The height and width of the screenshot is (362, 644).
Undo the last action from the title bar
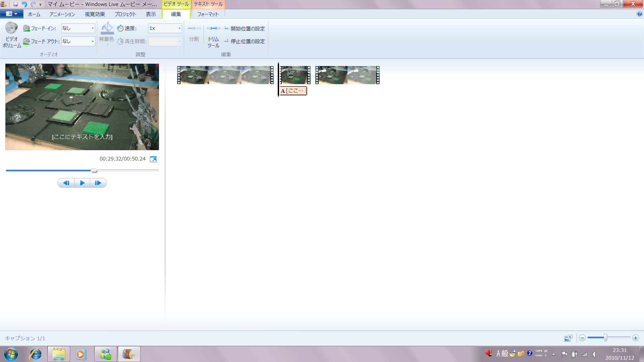click(24, 4)
